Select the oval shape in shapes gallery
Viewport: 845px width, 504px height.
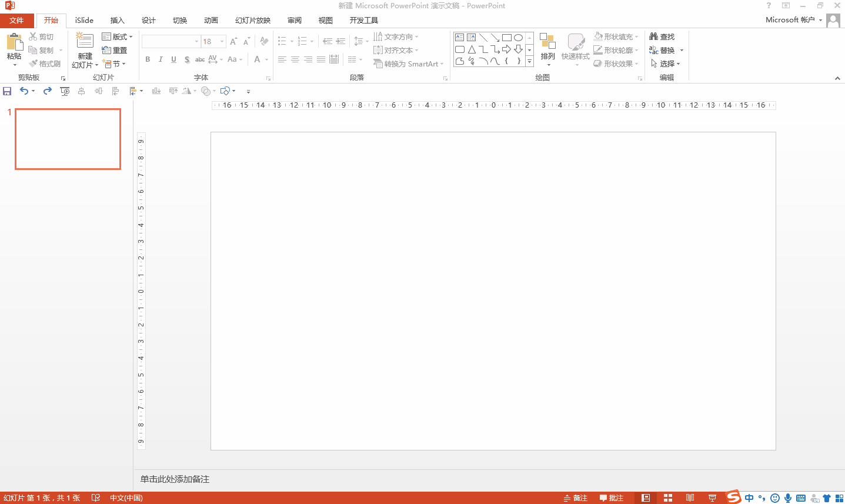click(518, 38)
